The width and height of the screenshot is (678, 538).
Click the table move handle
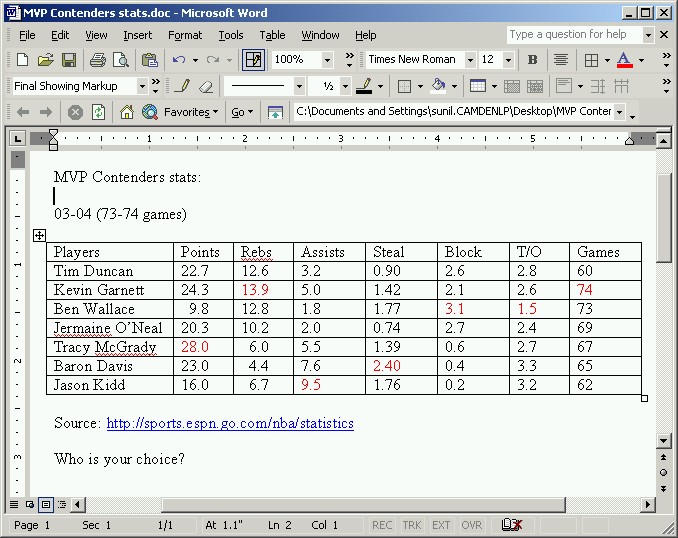point(39,235)
